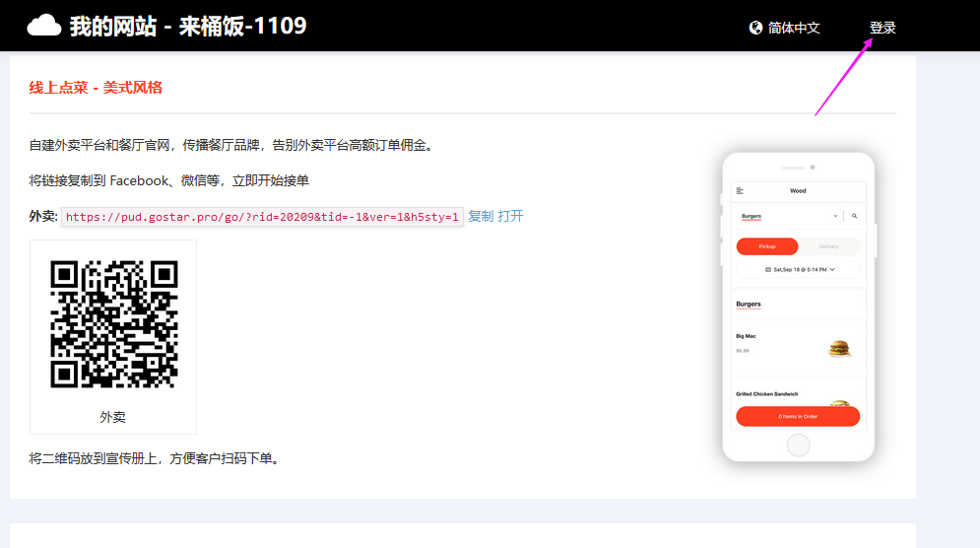Screen dimensions: 980x548
Task: Click the Big Mac burger image in preview
Action: pos(840,349)
